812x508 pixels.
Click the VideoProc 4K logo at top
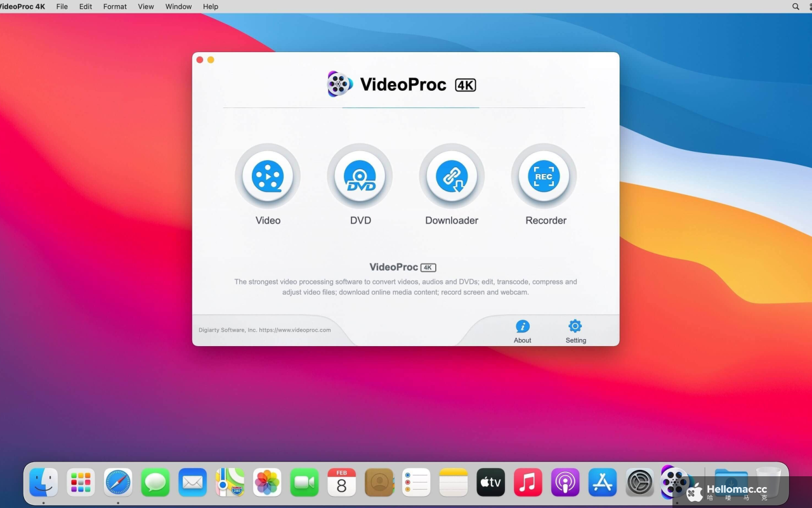[402, 84]
